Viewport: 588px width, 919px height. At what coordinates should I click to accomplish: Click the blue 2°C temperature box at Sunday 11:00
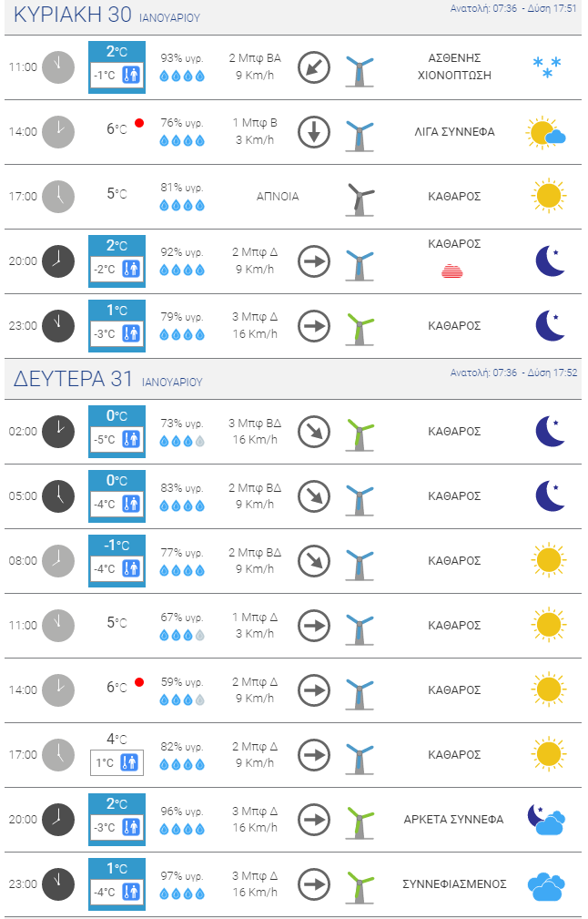point(117,67)
